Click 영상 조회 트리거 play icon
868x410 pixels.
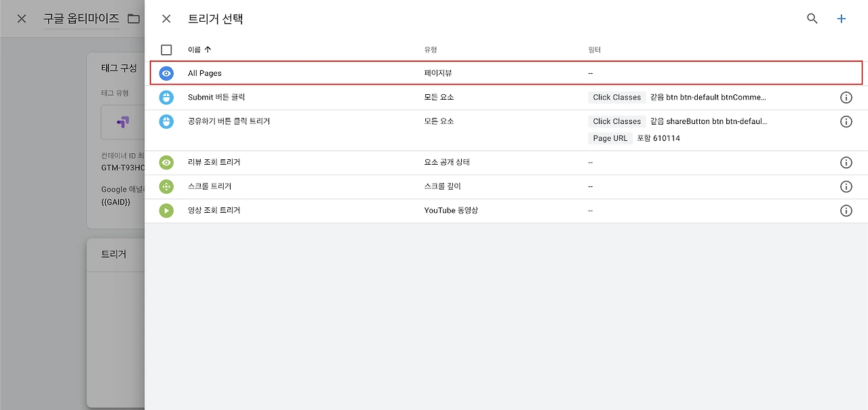(x=166, y=211)
